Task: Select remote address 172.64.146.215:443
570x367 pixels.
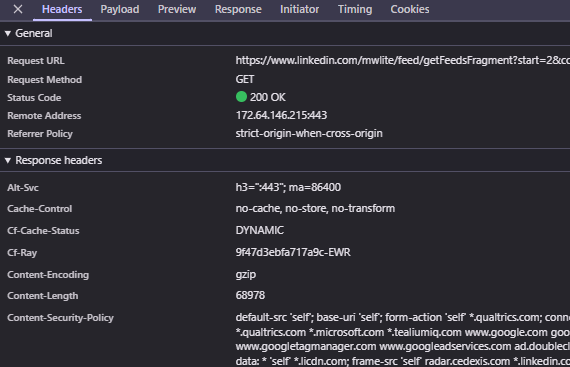Action: (281, 115)
